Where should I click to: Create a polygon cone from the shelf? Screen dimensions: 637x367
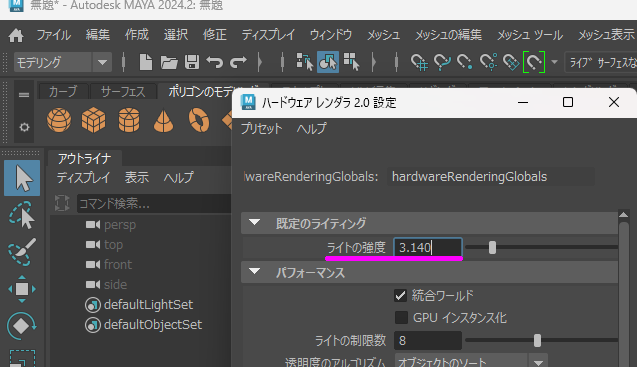[x=163, y=121]
